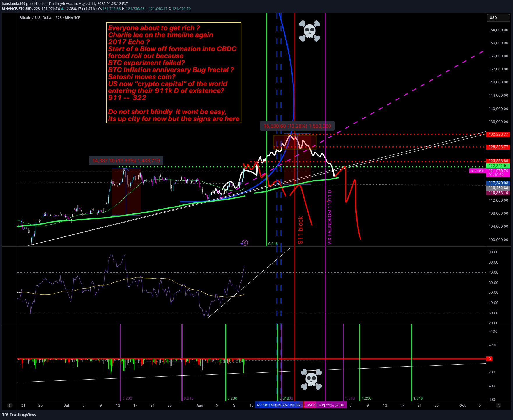513x420 pixels.
Task: Click the 128,323.77 red price label
Action: point(498,147)
